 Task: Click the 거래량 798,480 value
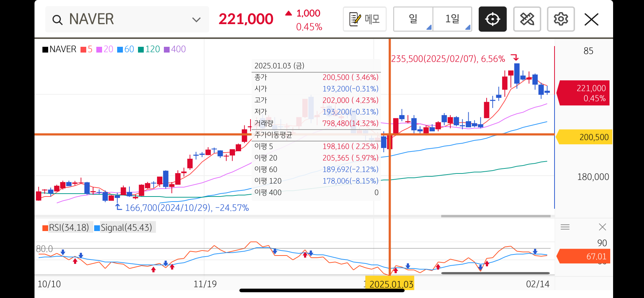(350, 123)
